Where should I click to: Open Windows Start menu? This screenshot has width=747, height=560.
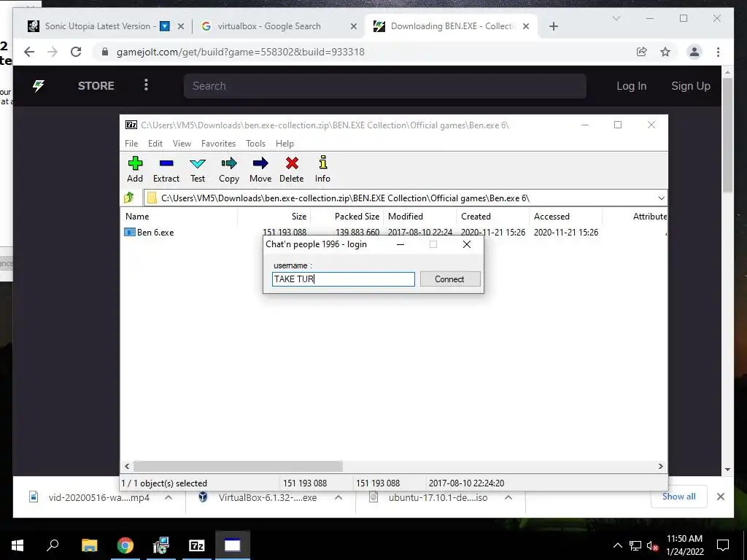point(18,545)
